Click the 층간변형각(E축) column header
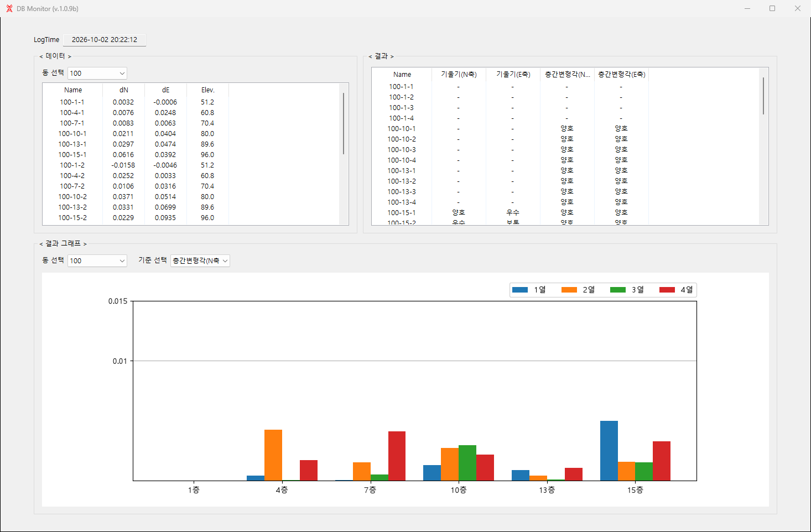811x532 pixels. [x=622, y=74]
